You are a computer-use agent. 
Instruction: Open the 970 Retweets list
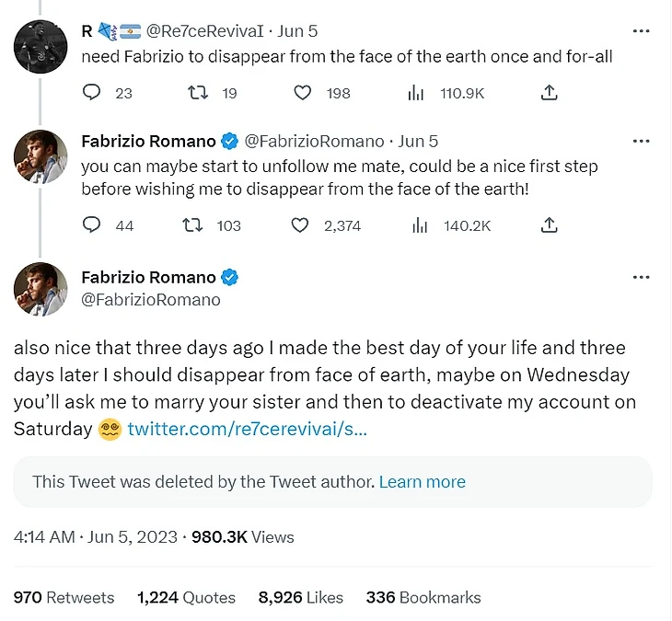tap(64, 597)
